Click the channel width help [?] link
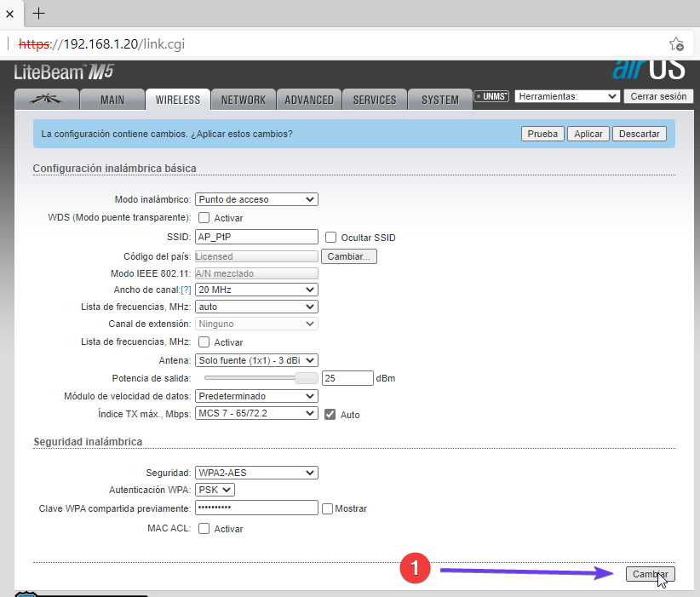Viewport: 700px width, 597px height. point(186,290)
